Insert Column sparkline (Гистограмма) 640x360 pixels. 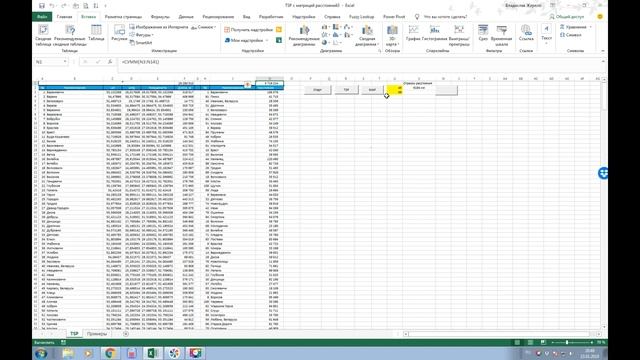435,33
